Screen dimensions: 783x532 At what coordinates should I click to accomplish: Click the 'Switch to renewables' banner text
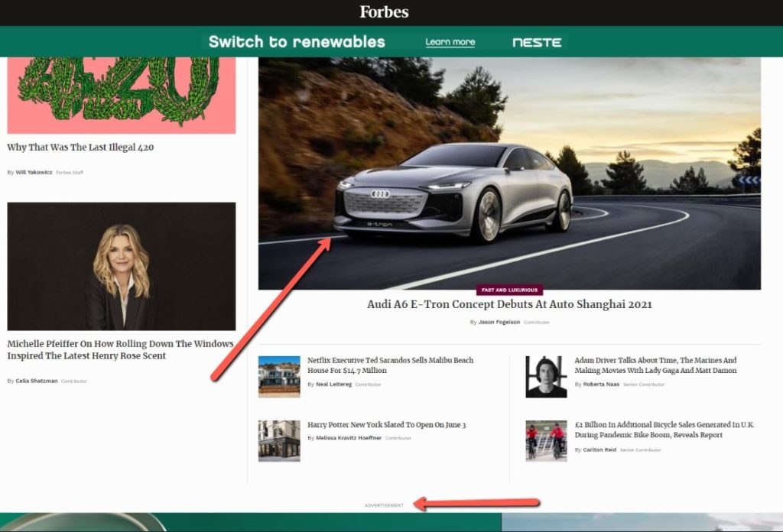(x=297, y=41)
